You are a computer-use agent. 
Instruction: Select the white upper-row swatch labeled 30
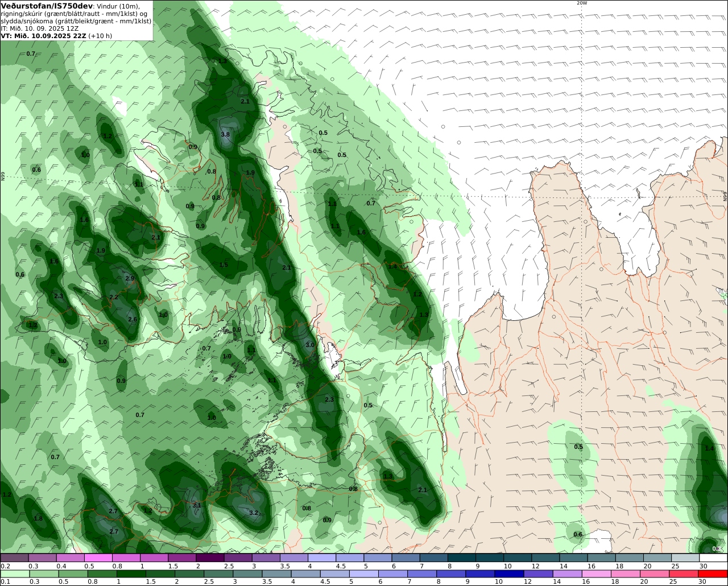[x=713, y=558]
